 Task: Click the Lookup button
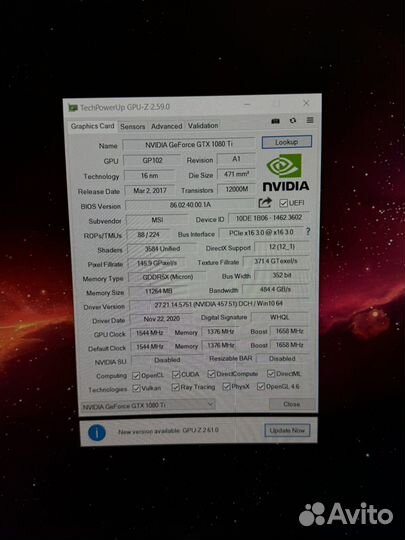[x=287, y=142]
